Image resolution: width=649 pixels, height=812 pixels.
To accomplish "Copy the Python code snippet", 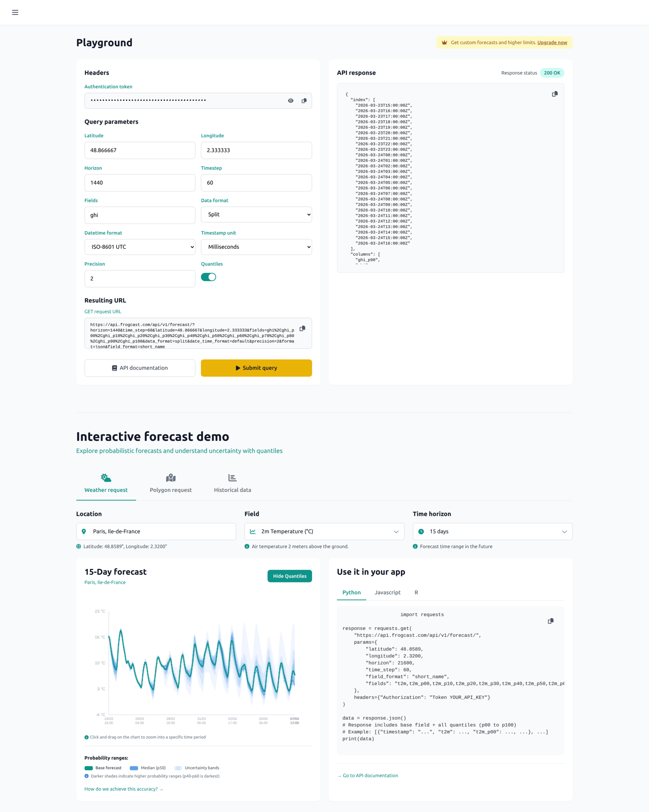I will [551, 621].
